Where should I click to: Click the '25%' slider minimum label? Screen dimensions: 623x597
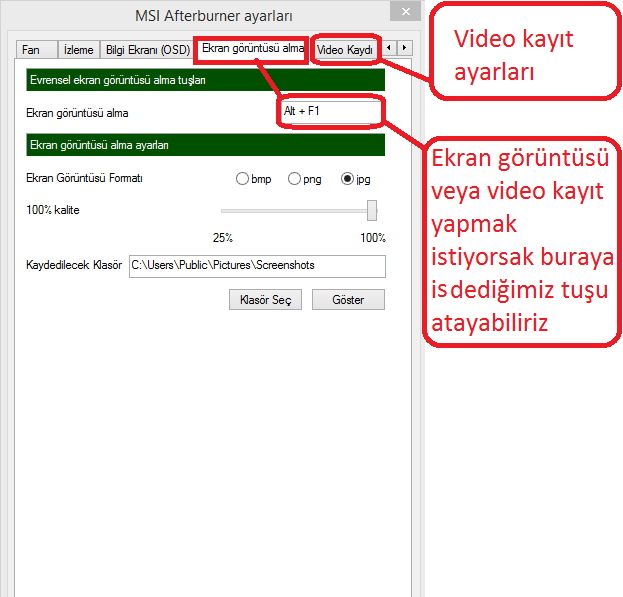[222, 238]
